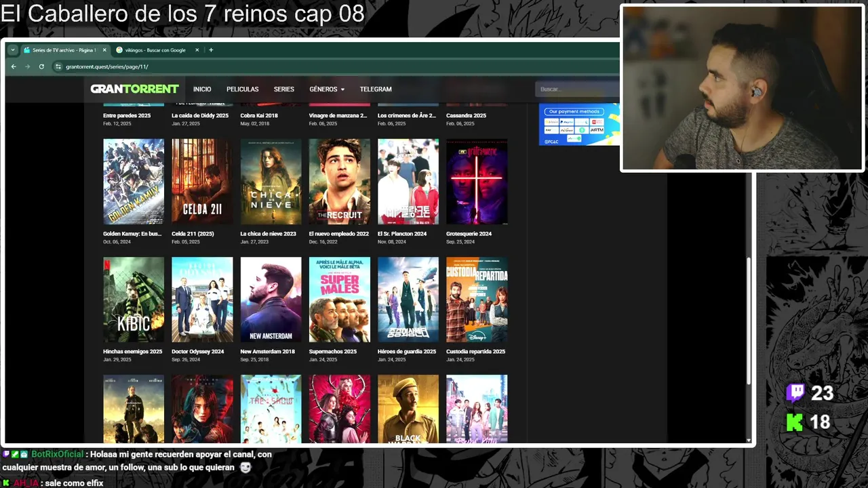View site information icon in address bar

pyautogui.click(x=58, y=66)
